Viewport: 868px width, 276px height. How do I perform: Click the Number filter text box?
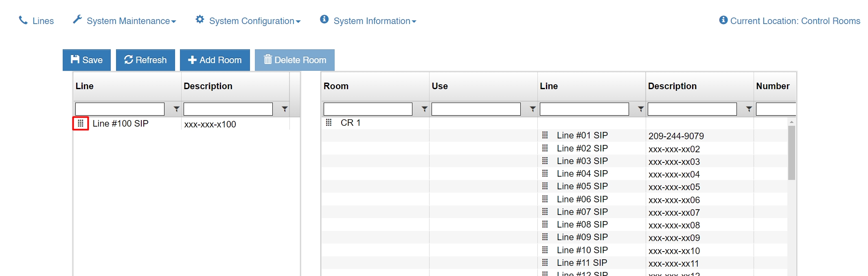coord(776,109)
